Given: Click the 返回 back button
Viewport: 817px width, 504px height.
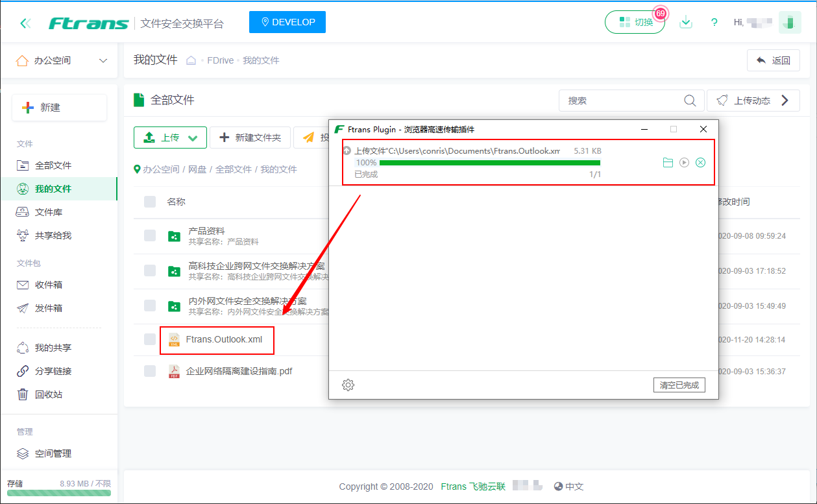Looking at the screenshot, I should (x=774, y=60).
